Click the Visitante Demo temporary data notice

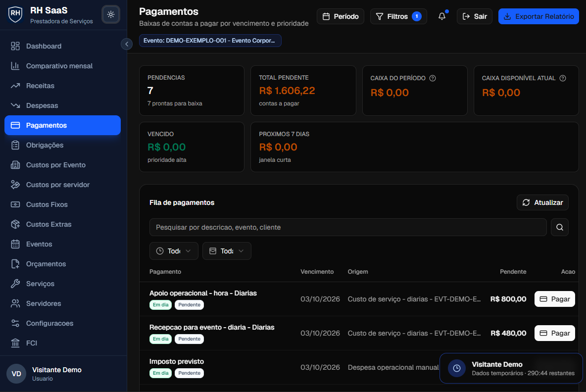[511, 368]
